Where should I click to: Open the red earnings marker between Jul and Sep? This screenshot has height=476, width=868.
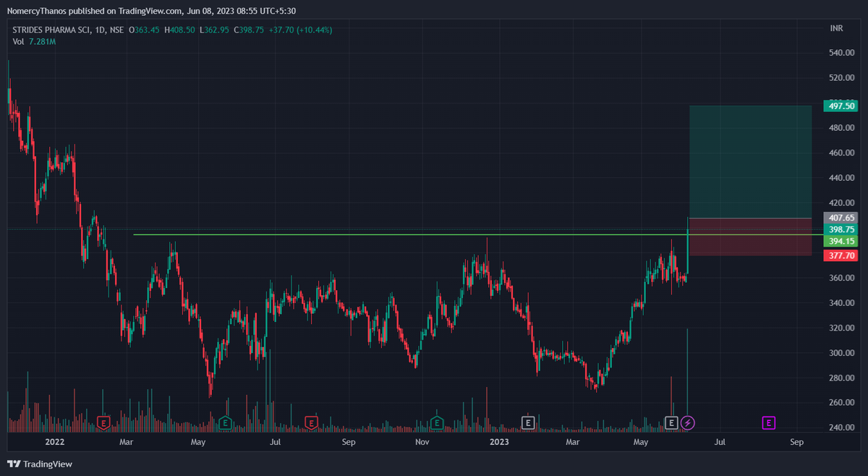312,422
